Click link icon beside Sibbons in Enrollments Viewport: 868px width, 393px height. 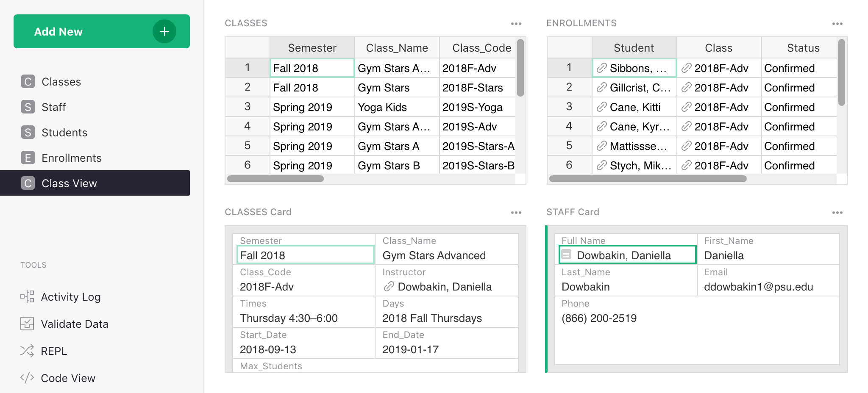point(601,68)
